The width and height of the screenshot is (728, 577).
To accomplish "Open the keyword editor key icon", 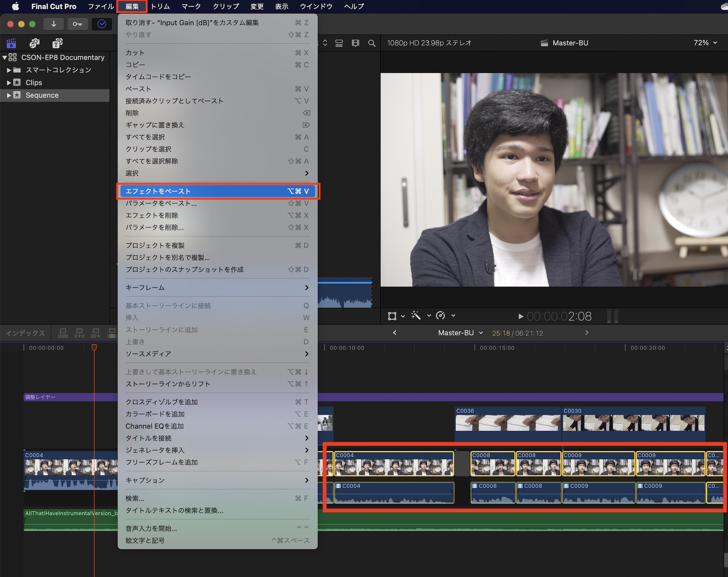I will click(x=77, y=24).
